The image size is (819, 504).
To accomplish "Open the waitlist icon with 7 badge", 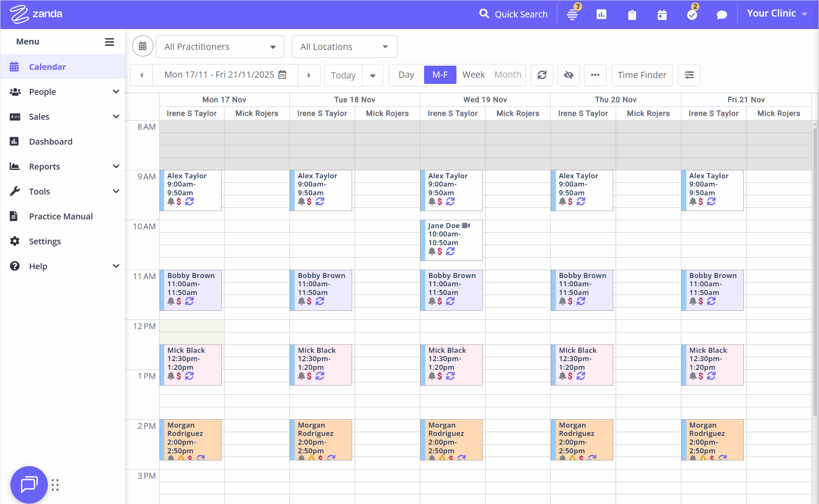I will click(x=572, y=15).
